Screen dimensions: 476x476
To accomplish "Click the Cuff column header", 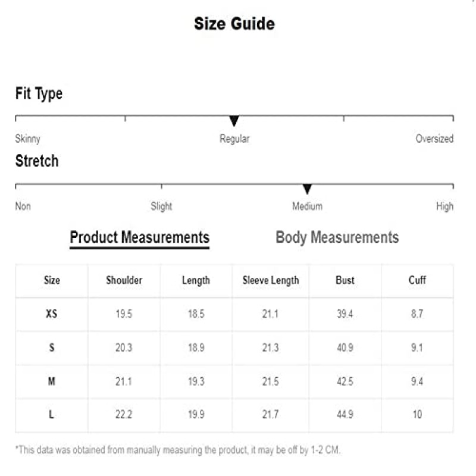I will tap(418, 280).
